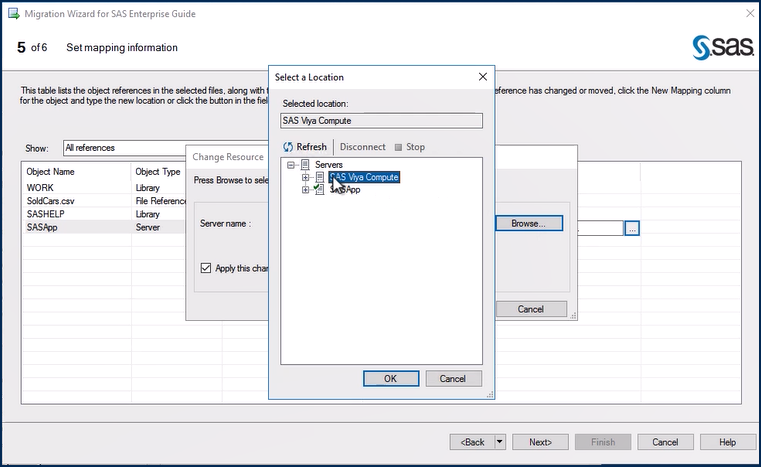Click the Refresh icon in Select a Location
Viewport: 761px width, 467px height.
coord(288,147)
